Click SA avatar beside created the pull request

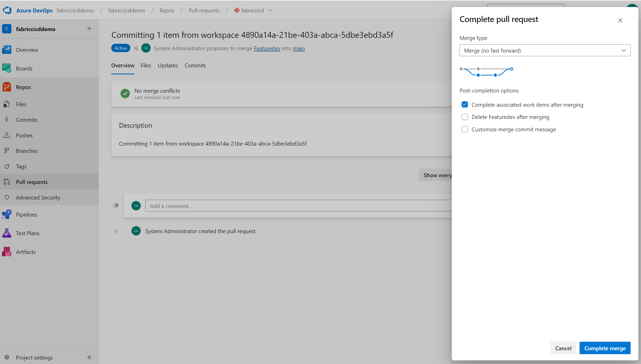pos(136,231)
